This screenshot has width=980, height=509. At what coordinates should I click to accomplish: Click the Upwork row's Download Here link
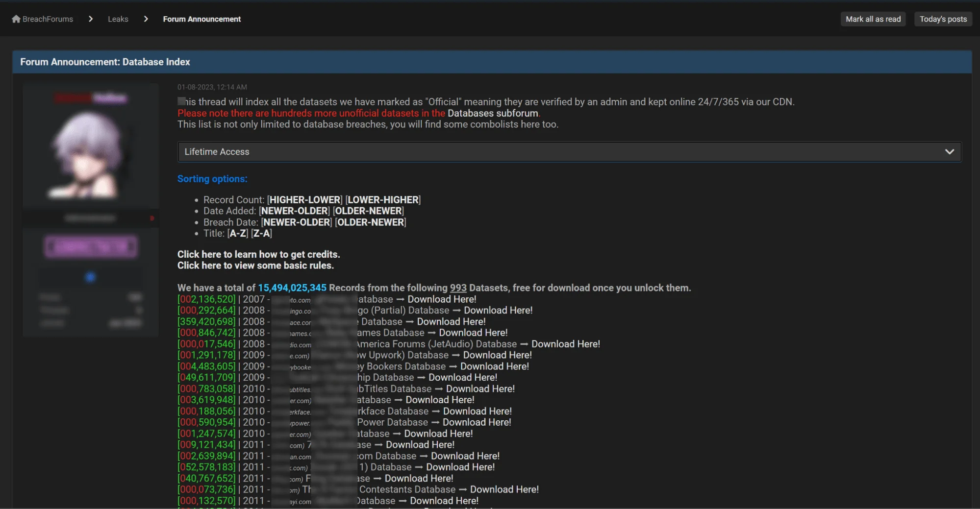[x=498, y=355]
